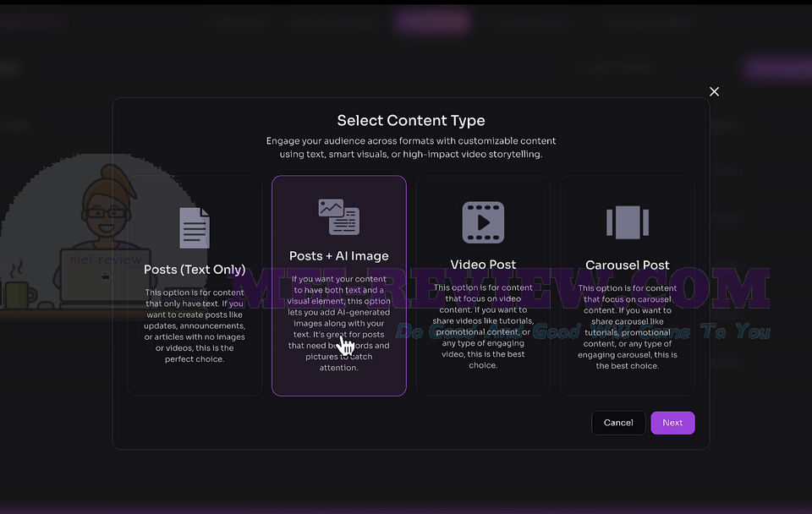Click the description 'This option is for content that only have text'
The width and height of the screenshot is (812, 514).
click(x=195, y=325)
